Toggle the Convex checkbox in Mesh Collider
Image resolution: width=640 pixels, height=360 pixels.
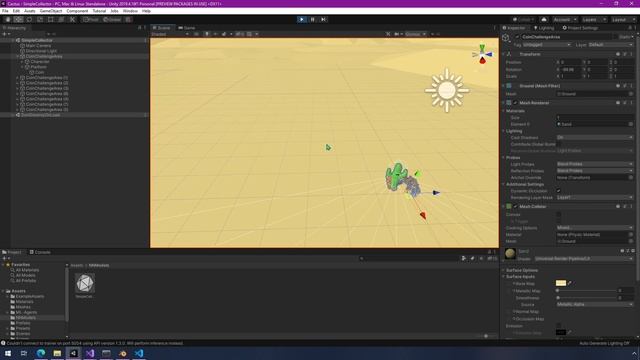click(559, 214)
